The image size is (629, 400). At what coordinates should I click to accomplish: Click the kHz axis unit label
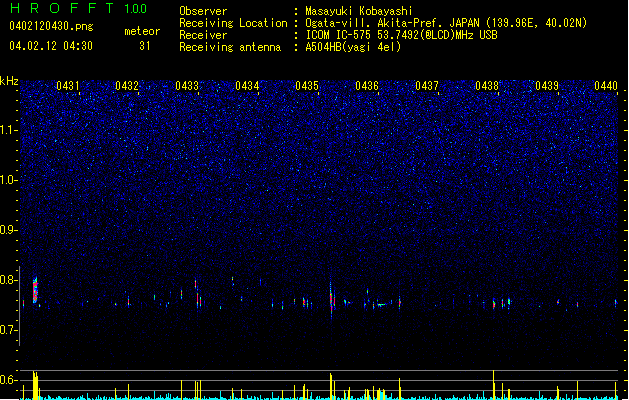click(x=9, y=81)
